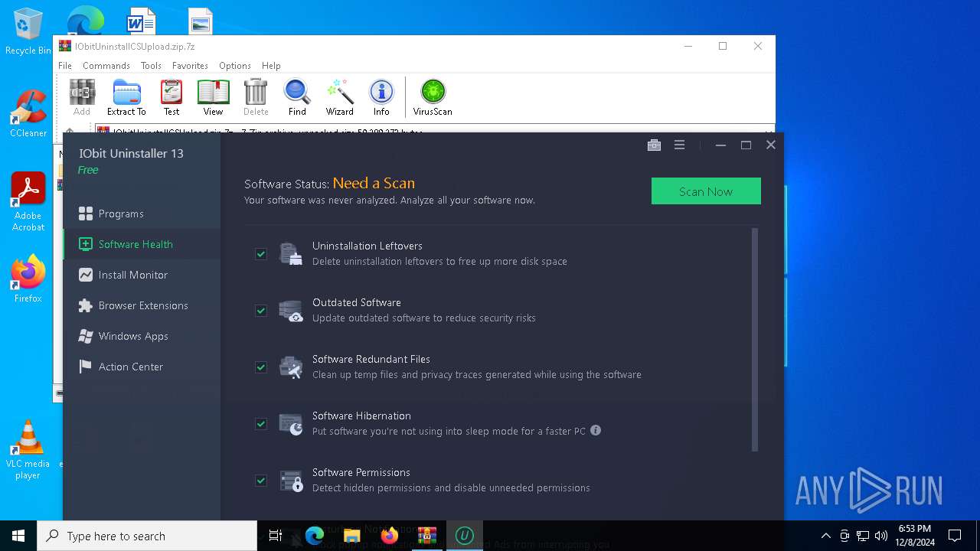Screen dimensions: 980x551
Task: Open the File menu in WinRAR
Action: point(65,66)
